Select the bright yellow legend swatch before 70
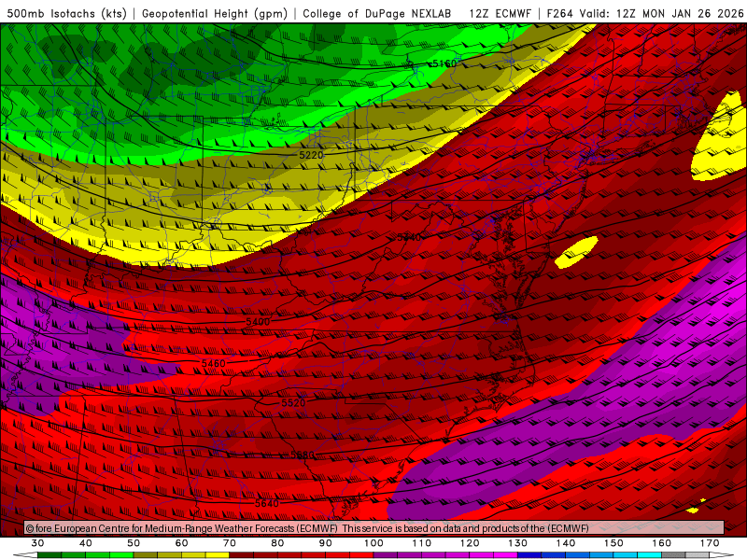The width and height of the screenshot is (747, 560). tap(218, 555)
